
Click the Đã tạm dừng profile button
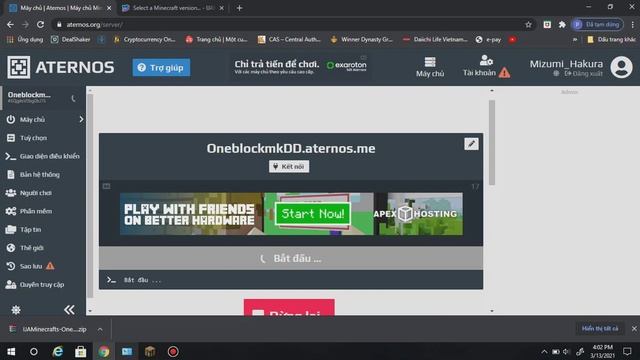tap(598, 24)
